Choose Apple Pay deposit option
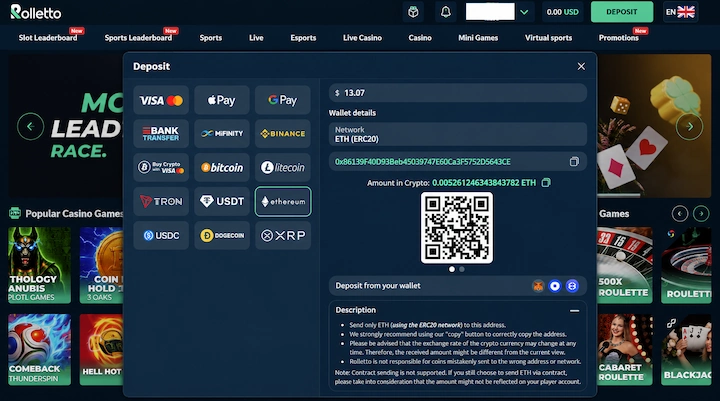The width and height of the screenshot is (720, 401). [222, 100]
